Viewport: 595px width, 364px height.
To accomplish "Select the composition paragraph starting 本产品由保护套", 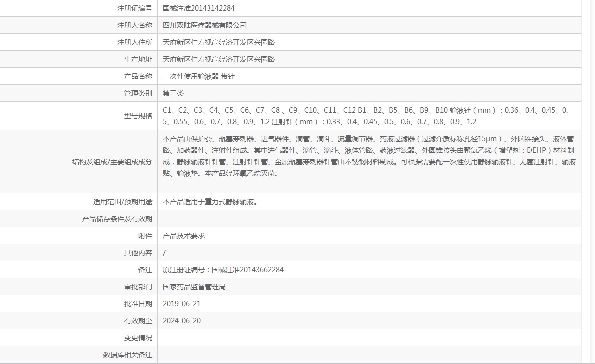I will point(369,156).
